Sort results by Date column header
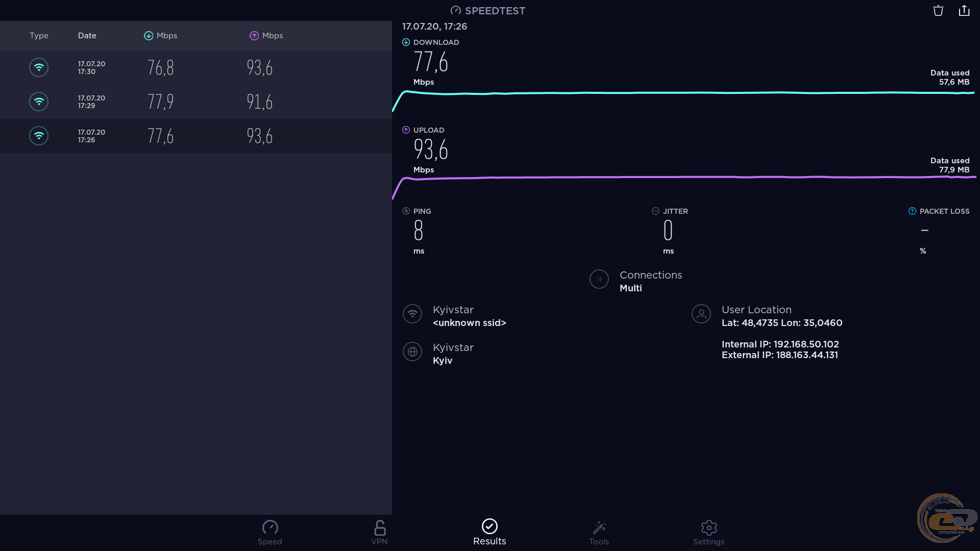The width and height of the screenshot is (980, 551). tap(87, 36)
